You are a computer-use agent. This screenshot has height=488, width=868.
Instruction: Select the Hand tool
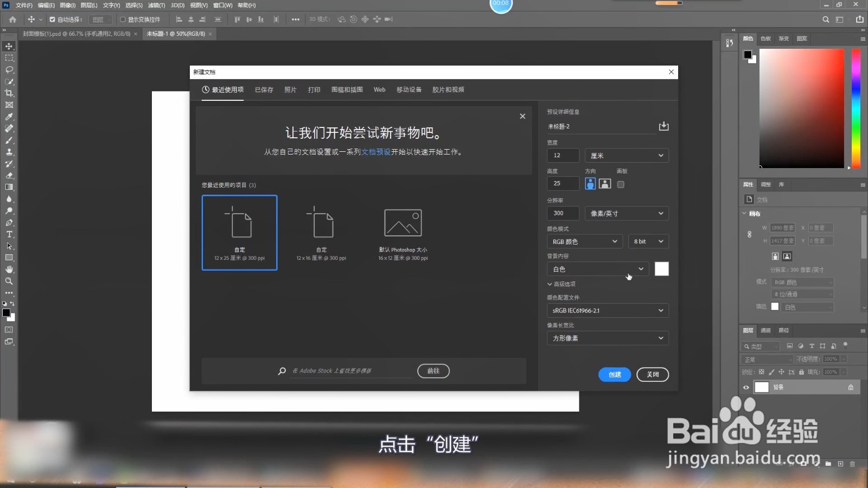point(9,269)
